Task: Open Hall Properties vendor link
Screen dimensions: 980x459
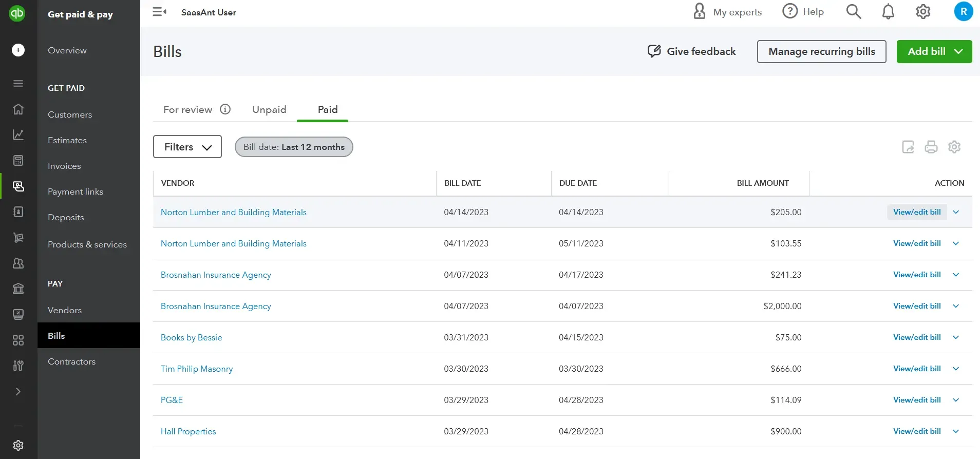Action: [188, 431]
